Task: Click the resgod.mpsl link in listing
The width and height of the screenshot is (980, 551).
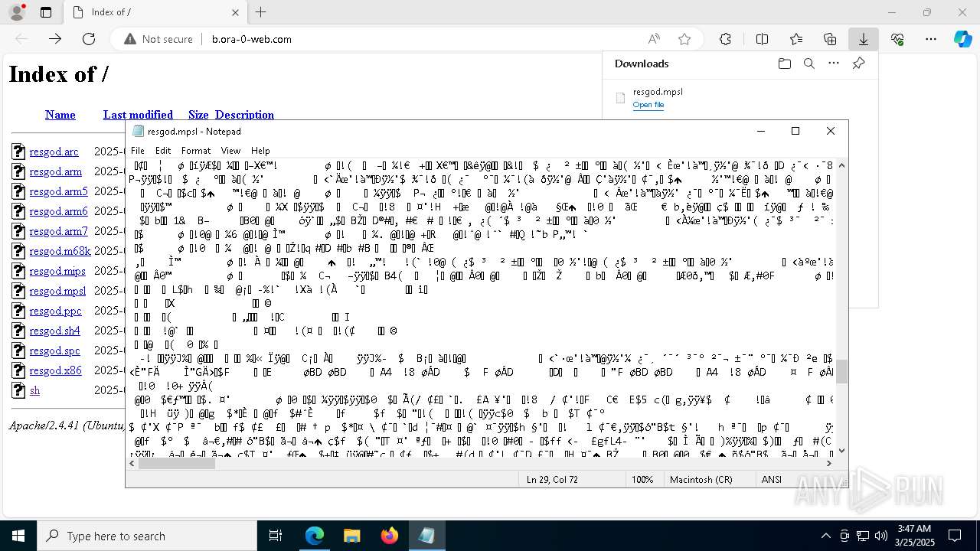Action: click(x=57, y=291)
